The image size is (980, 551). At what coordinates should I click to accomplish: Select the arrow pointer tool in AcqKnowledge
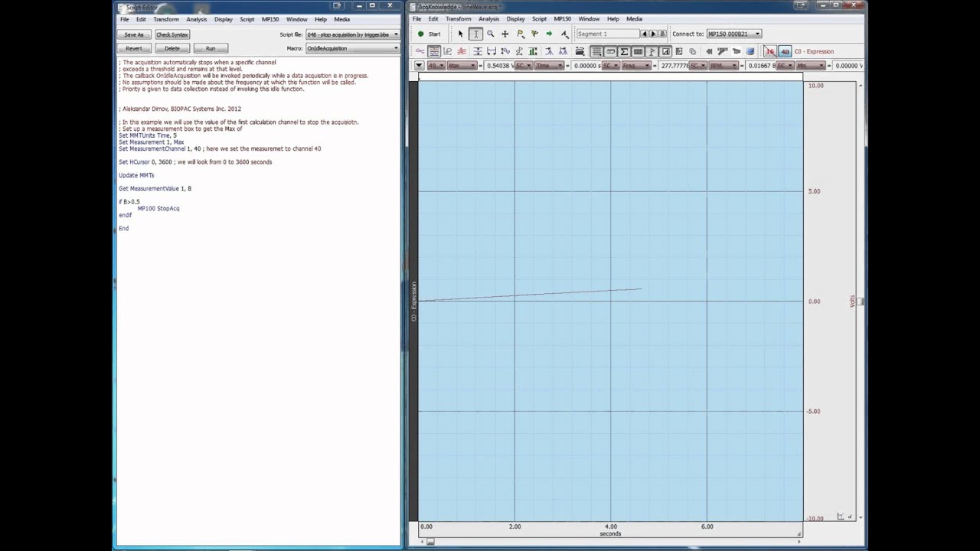tap(460, 34)
